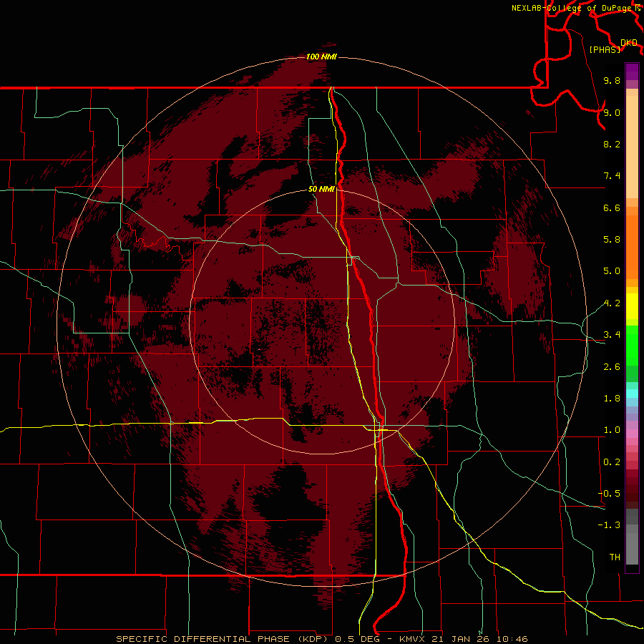Click the 100 NMI range ring label
Viewport: 644px width, 644px height.
[x=321, y=57]
